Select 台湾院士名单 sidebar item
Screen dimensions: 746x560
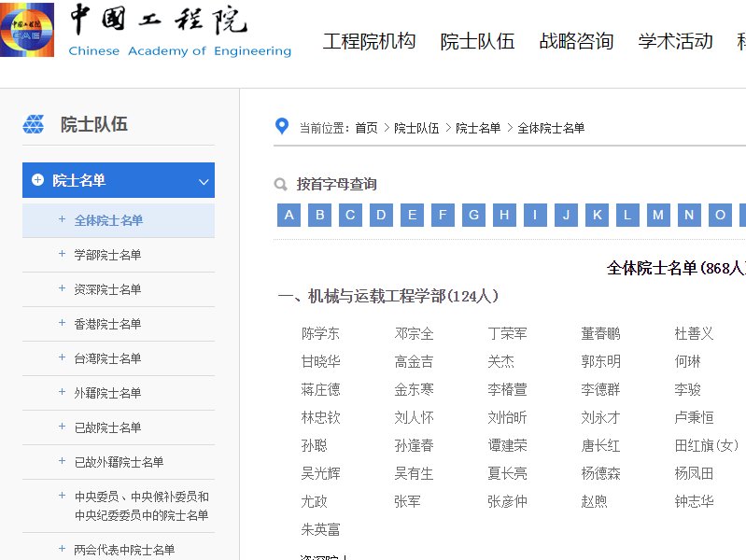click(x=107, y=358)
